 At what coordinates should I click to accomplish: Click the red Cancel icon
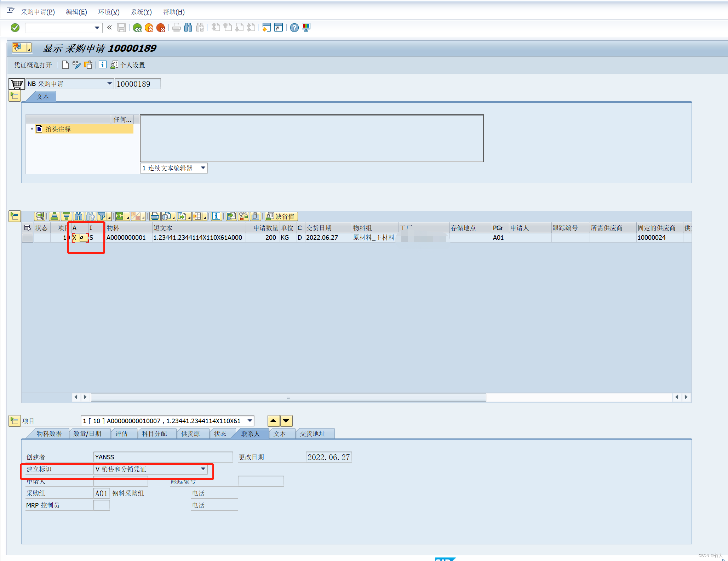pyautogui.click(x=161, y=28)
